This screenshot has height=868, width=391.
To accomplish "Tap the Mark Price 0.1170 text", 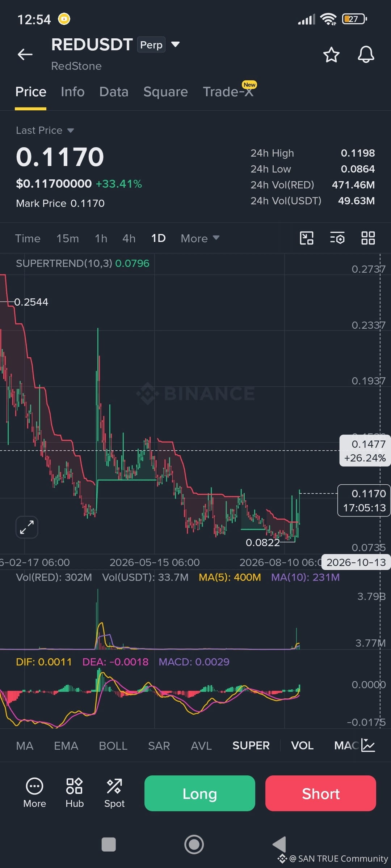I will (x=60, y=203).
